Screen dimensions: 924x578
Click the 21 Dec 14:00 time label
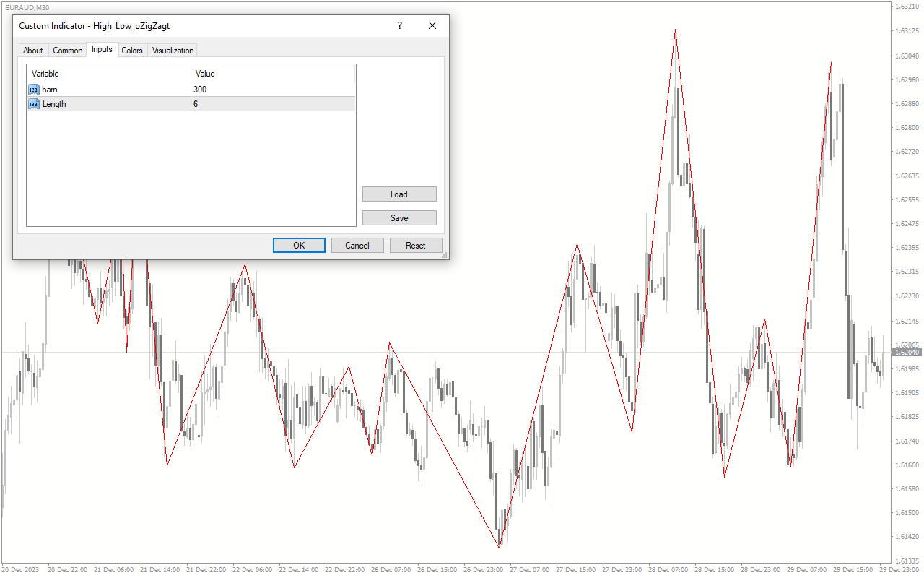click(160, 570)
